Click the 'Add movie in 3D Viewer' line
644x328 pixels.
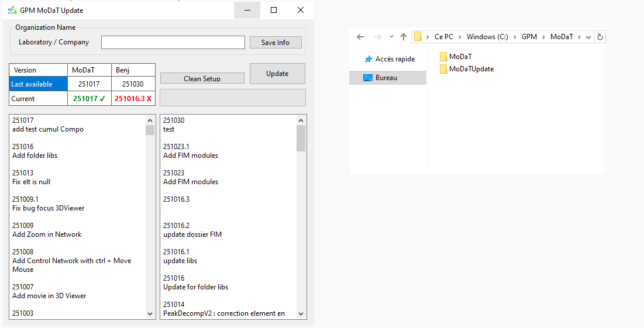click(x=49, y=296)
